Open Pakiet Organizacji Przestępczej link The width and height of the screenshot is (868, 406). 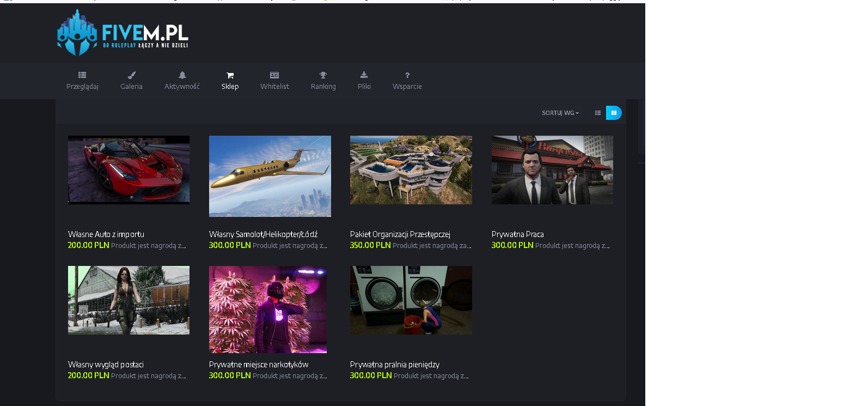(400, 234)
